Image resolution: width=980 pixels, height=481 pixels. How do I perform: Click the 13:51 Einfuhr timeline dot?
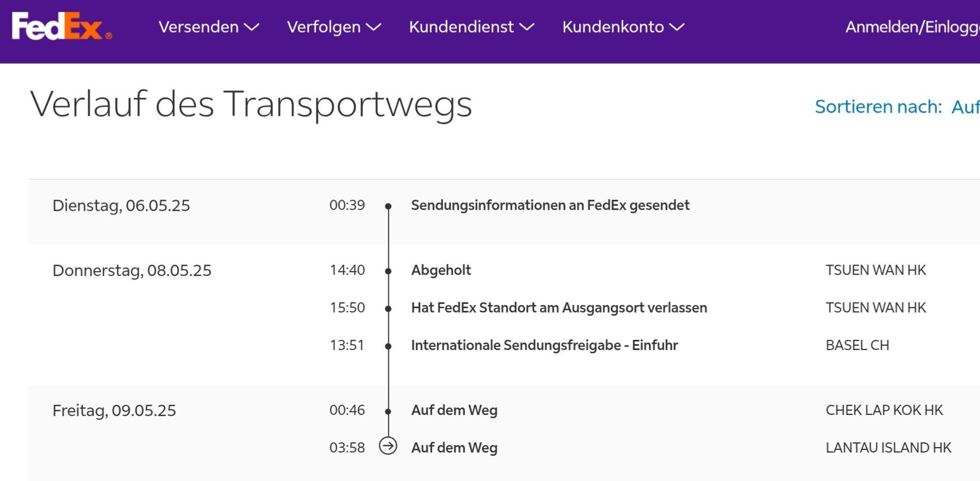pos(388,346)
